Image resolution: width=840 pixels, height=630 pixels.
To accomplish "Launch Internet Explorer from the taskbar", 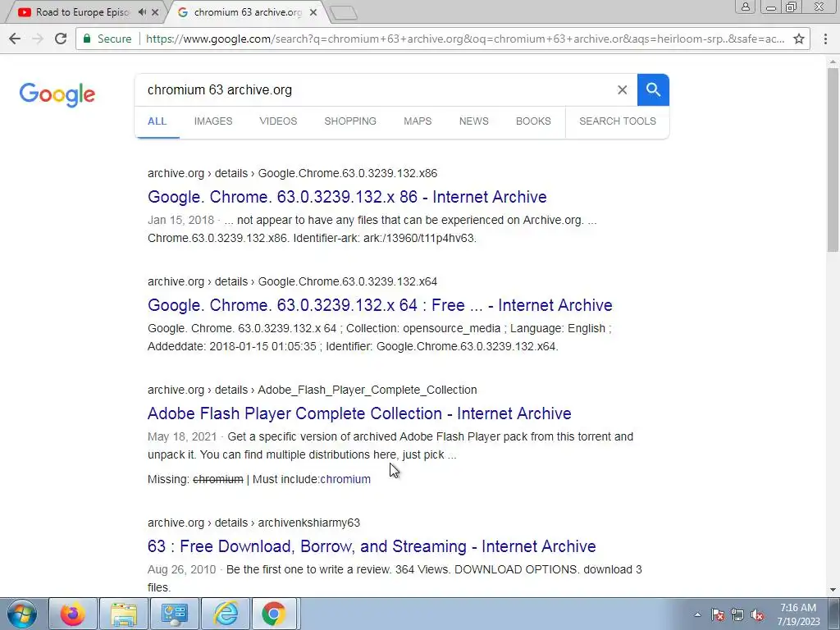I will pos(226,614).
